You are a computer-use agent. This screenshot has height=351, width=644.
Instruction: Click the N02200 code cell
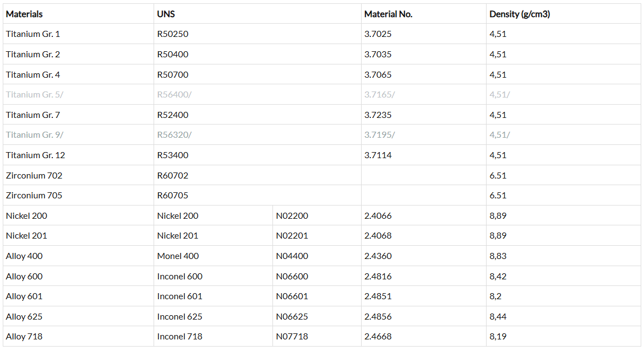coord(292,216)
